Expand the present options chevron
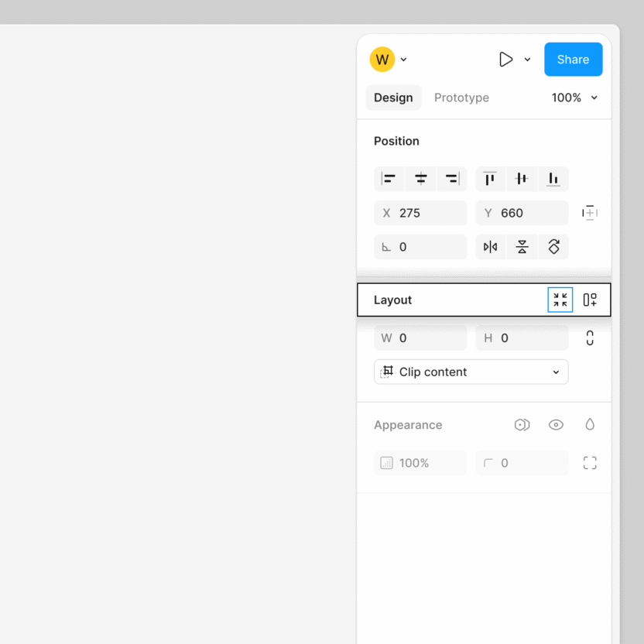 [527, 59]
